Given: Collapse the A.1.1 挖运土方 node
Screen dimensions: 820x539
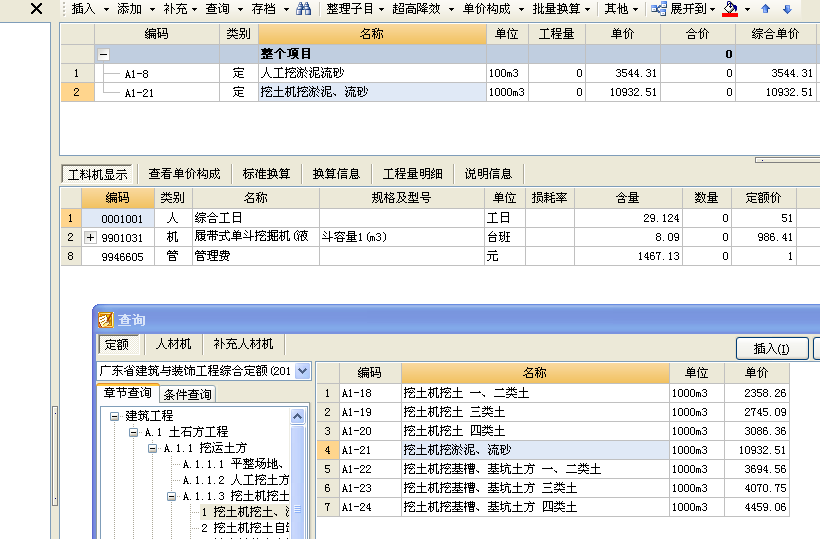Looking at the screenshot, I should pyautogui.click(x=152, y=449).
